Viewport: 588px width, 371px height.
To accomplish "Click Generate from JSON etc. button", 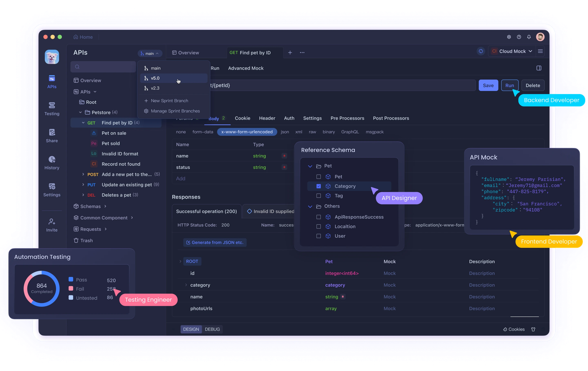I will [215, 243].
